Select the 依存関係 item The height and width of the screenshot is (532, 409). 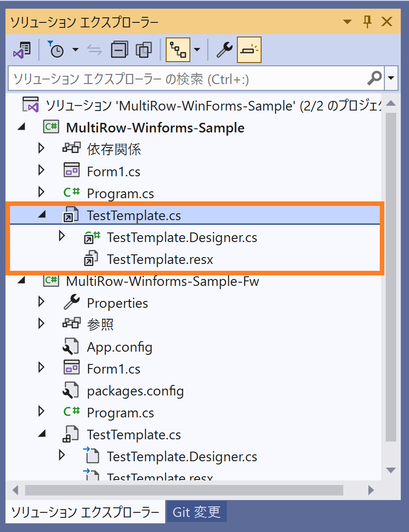click(x=114, y=149)
